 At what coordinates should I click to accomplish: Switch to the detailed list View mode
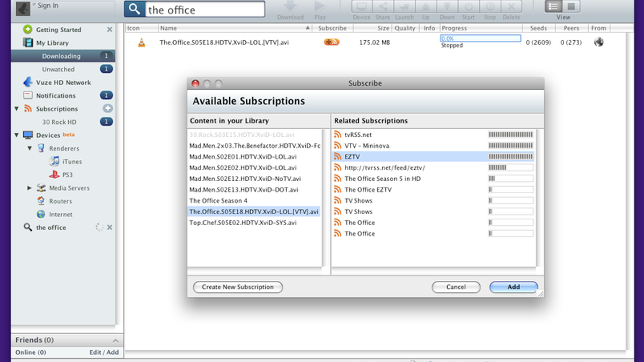pos(554,6)
